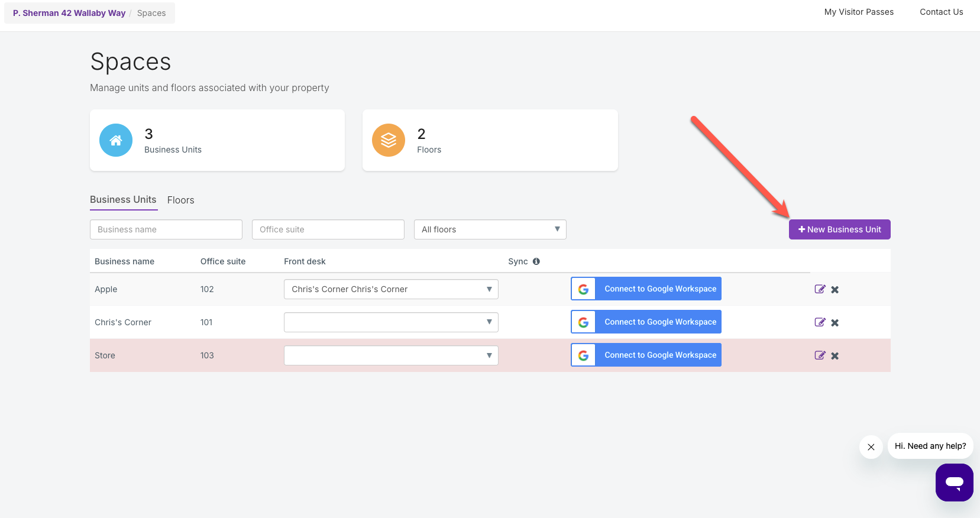This screenshot has width=980, height=518.
Task: Click the orange Floors layers icon
Action: (389, 140)
